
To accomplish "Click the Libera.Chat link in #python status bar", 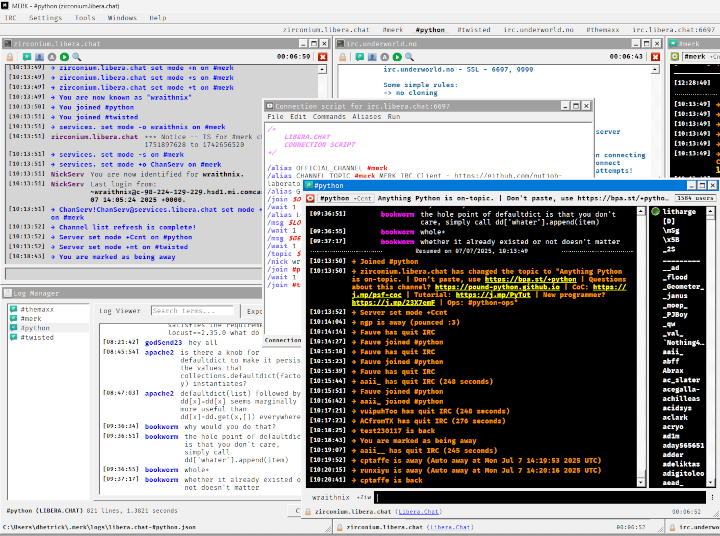I will (x=418, y=512).
